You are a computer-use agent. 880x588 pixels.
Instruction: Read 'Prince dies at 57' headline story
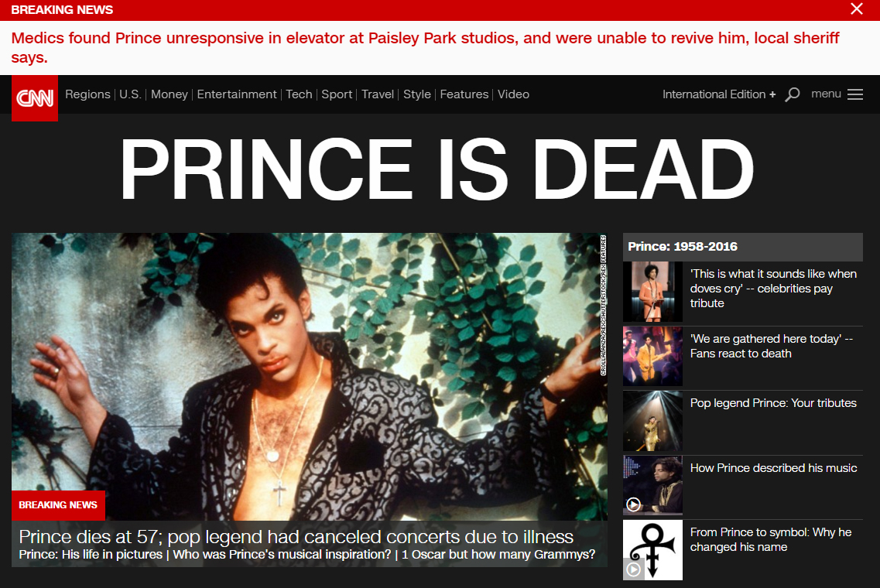[296, 536]
